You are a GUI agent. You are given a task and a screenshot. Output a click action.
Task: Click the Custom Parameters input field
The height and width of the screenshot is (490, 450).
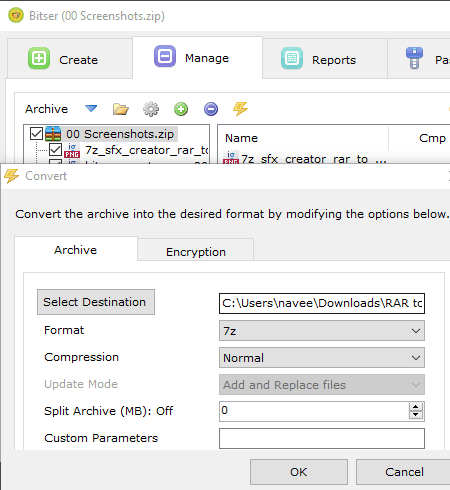[x=322, y=438]
